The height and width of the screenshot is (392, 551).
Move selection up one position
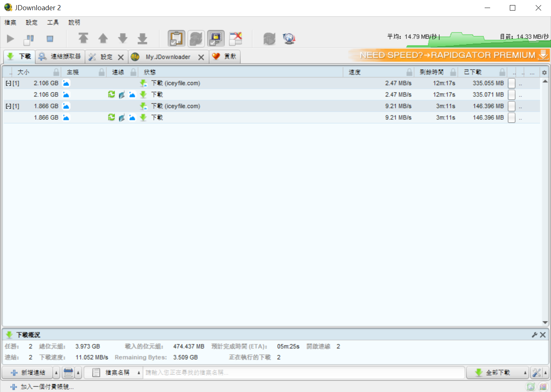103,38
